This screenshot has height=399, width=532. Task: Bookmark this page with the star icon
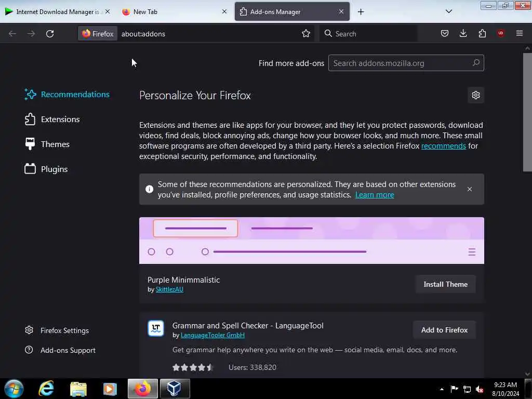click(305, 33)
